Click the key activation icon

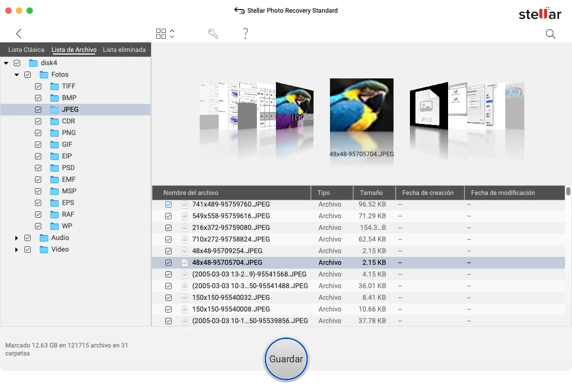[213, 34]
